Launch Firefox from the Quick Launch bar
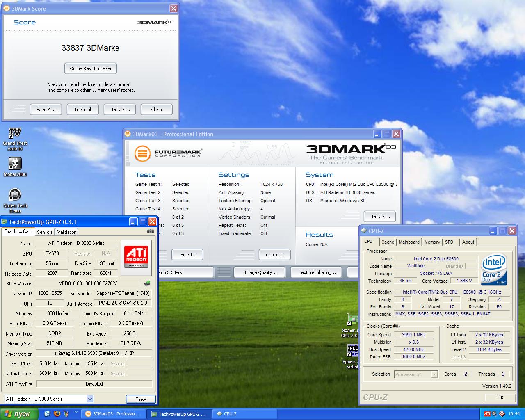 tap(57, 414)
